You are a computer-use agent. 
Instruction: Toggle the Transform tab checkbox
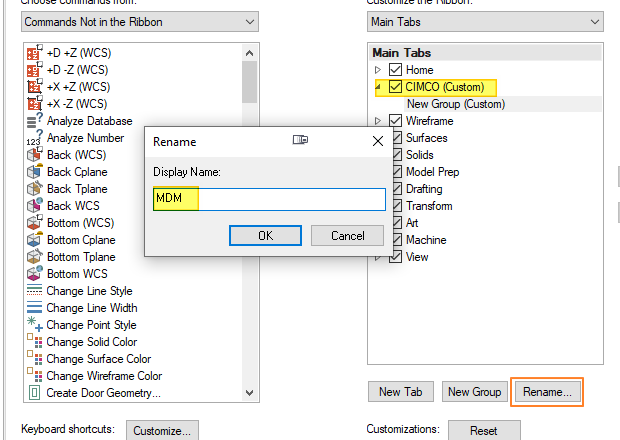point(397,206)
